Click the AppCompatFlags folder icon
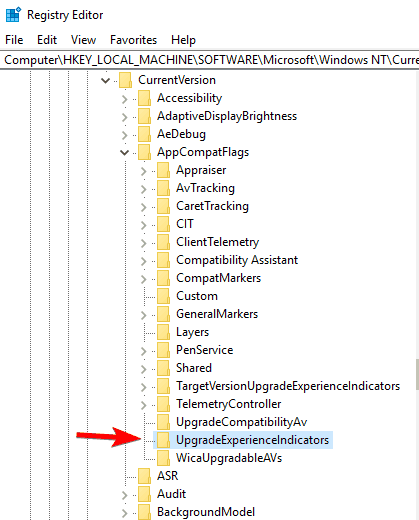Viewport: 419px width, 520px height. coord(144,152)
